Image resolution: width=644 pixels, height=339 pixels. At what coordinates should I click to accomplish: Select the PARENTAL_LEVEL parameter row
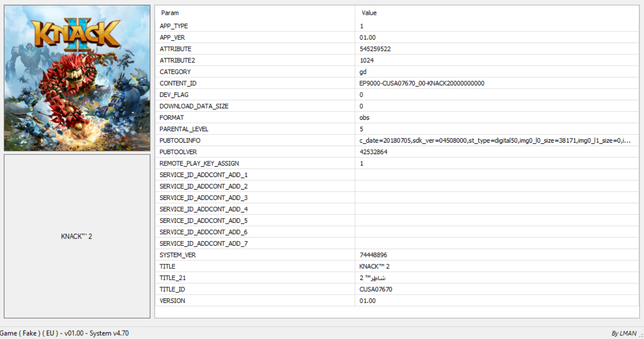(x=397, y=129)
